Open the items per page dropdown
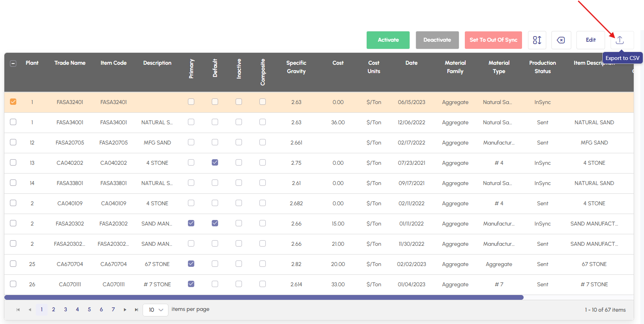Image resolution: width=644 pixels, height=324 pixels. [155, 310]
